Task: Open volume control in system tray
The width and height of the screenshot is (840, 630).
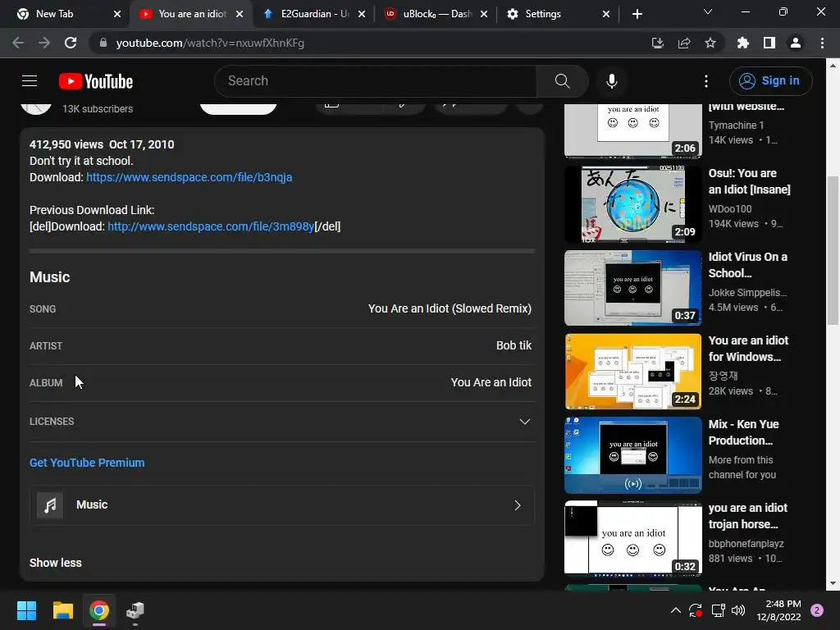Action: coord(738,610)
